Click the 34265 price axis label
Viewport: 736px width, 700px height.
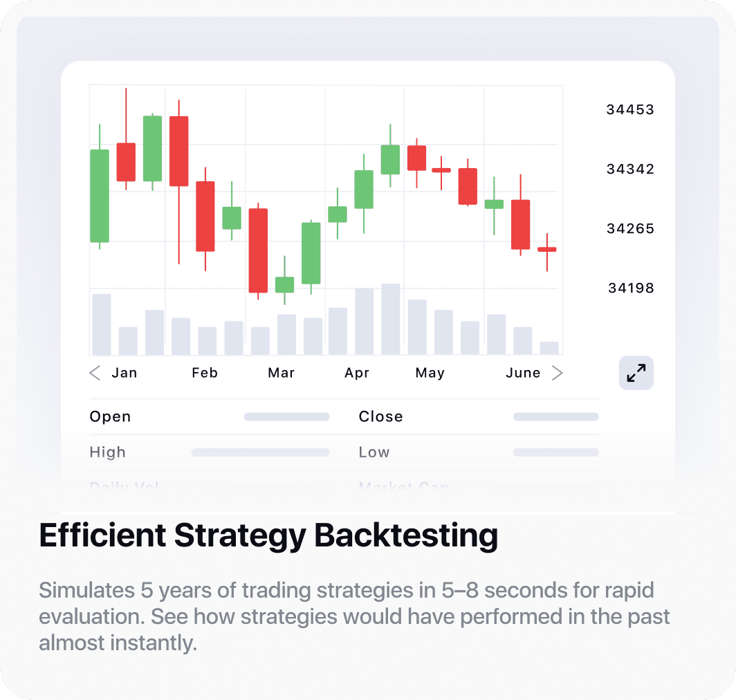[629, 228]
